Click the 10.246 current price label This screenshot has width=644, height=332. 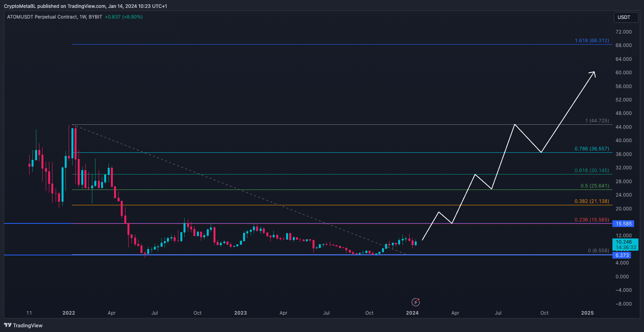coord(624,242)
